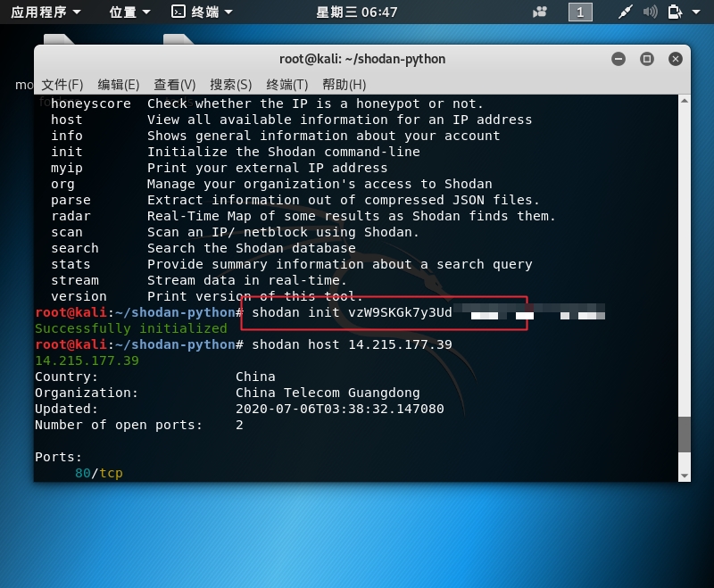Click the window title root@kali: ~/shodan-python
This screenshot has height=588, width=714.
[x=362, y=59]
